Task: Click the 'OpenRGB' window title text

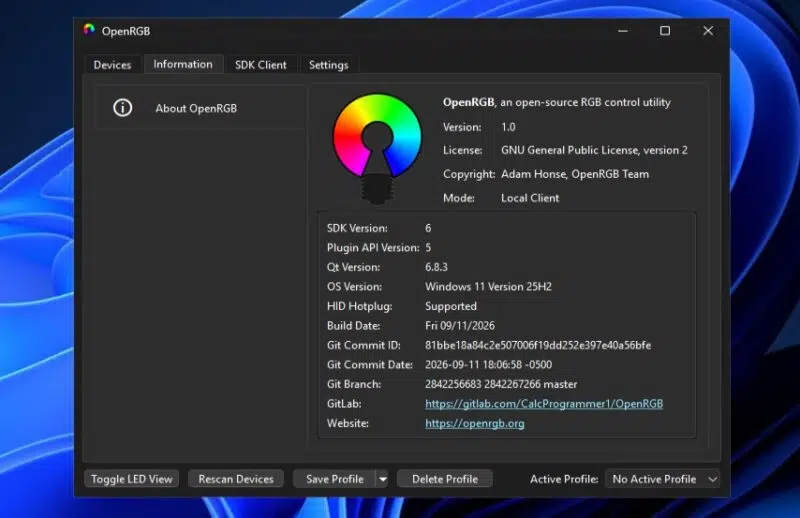Action: [126, 31]
